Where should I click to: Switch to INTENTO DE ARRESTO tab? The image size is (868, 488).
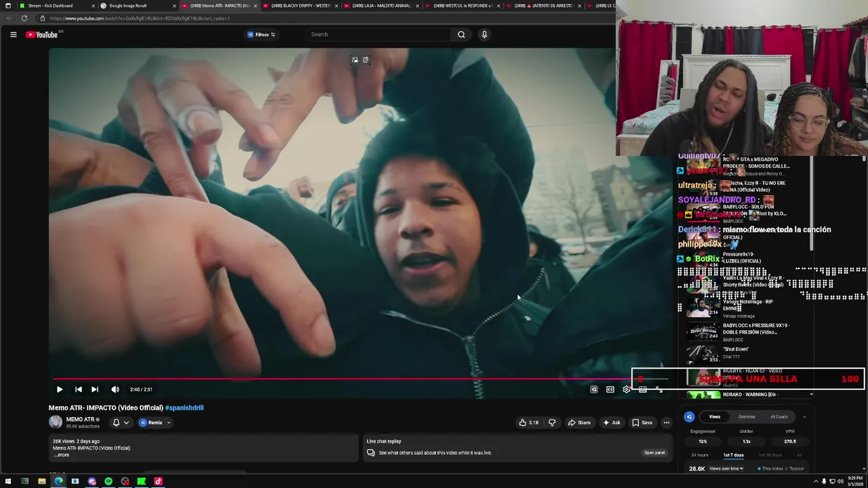click(544, 5)
